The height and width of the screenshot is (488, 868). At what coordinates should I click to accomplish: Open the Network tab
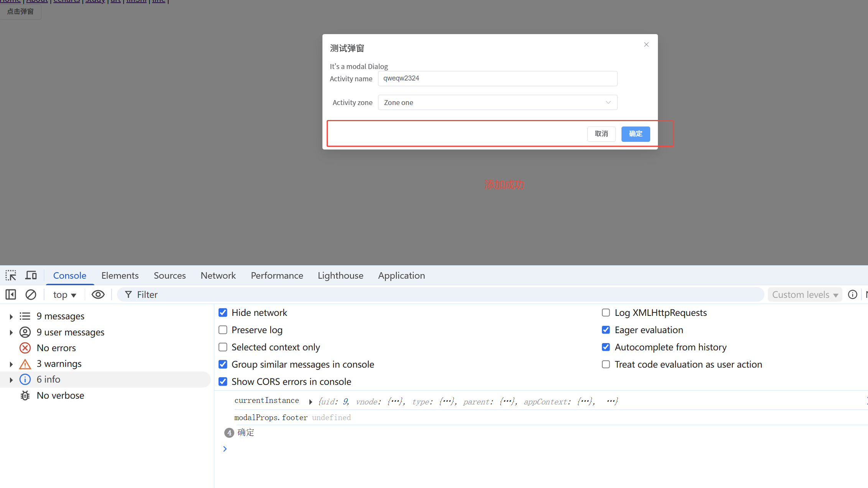(218, 275)
